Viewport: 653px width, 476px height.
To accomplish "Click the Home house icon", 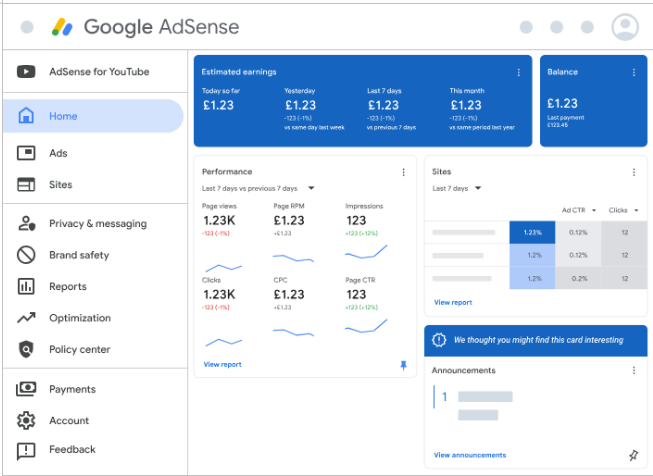I will tap(26, 115).
